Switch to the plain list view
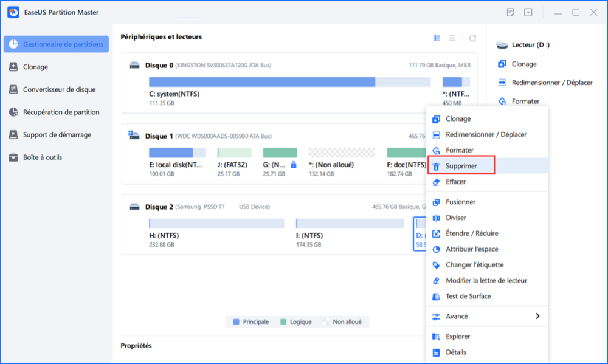 [x=452, y=38]
